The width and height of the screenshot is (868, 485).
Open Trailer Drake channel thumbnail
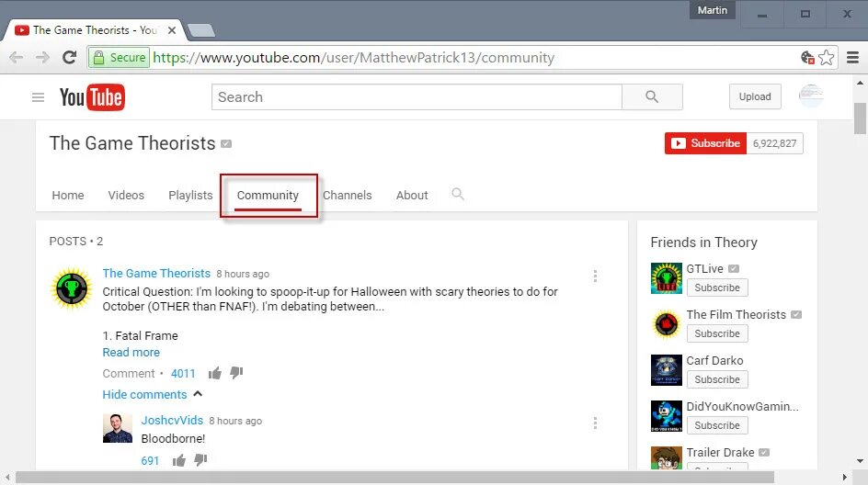click(x=667, y=457)
